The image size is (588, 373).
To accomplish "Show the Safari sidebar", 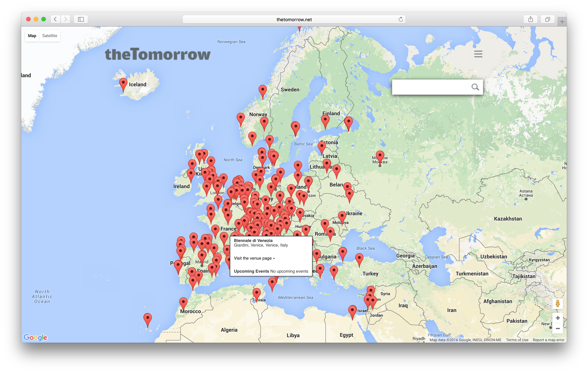I will [x=81, y=19].
